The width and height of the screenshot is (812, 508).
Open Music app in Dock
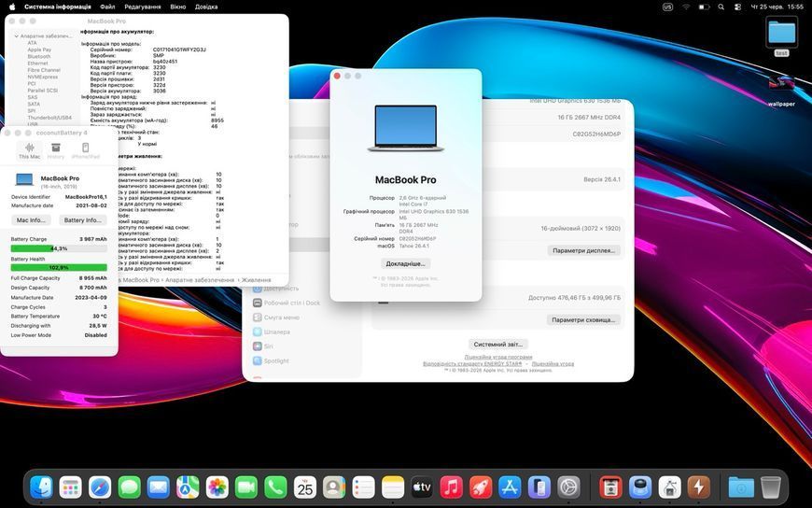(x=452, y=487)
